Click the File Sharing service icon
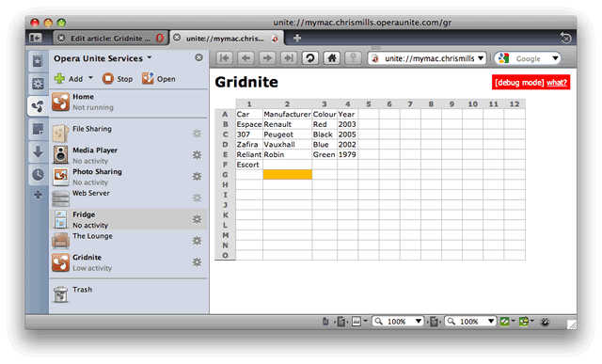 60,134
